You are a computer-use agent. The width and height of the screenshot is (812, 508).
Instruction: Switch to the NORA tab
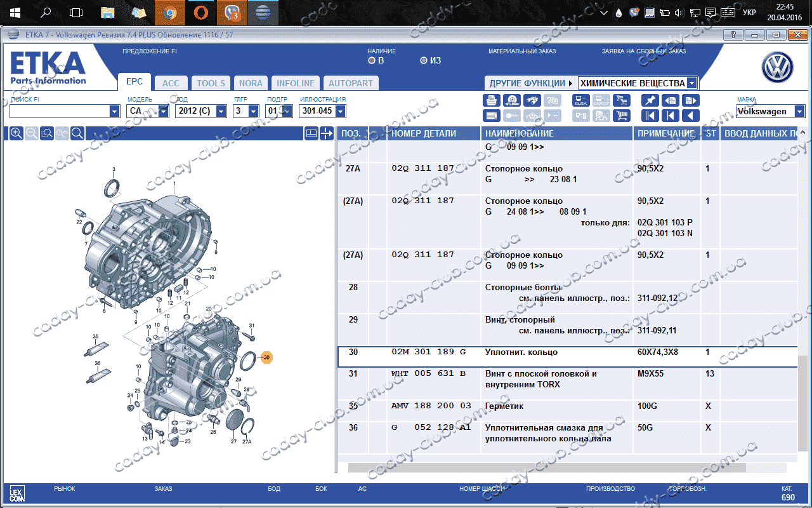251,83
